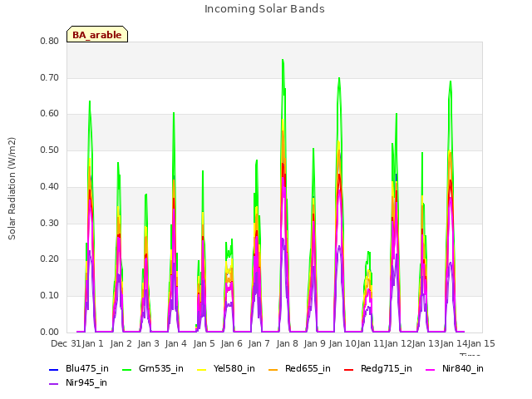Click the Jan 14 green peak near 0.69
The image size is (532, 399).
pos(451,81)
